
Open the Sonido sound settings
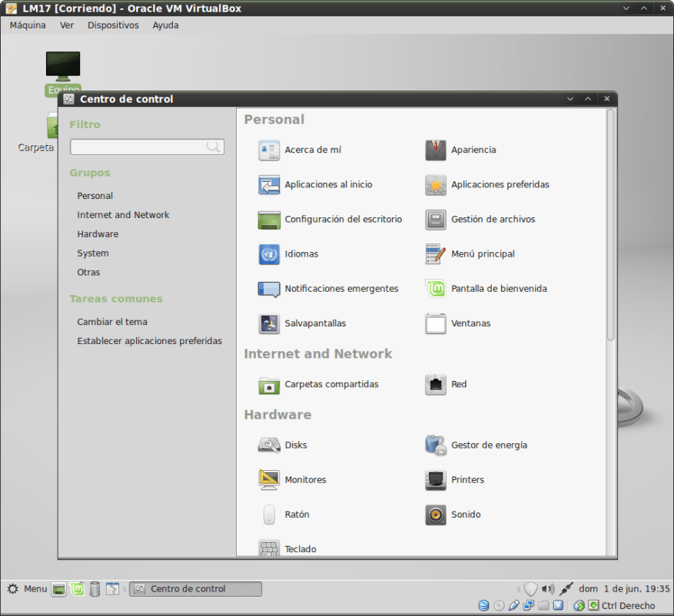pos(436,515)
